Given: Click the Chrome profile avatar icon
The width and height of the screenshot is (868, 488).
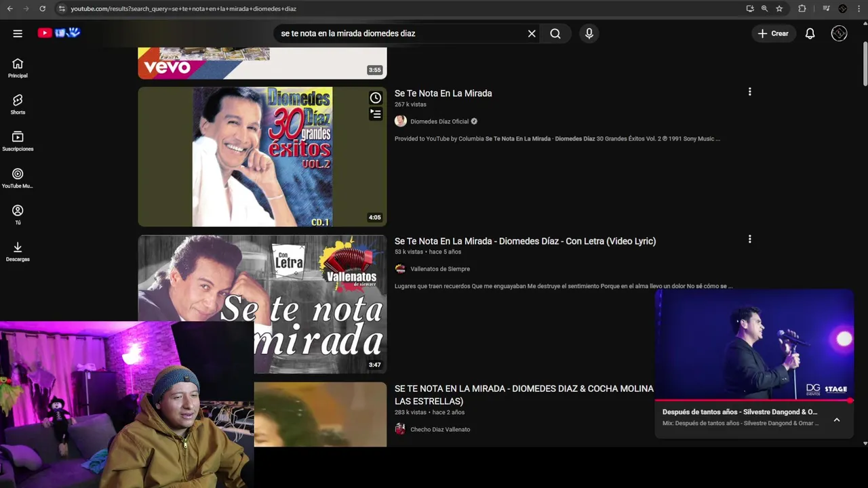Looking at the screenshot, I should pyautogui.click(x=842, y=9).
